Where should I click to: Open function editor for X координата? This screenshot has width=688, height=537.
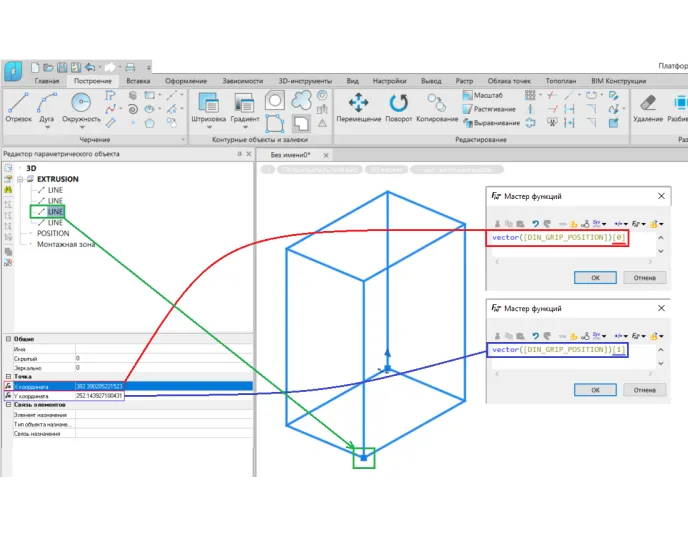(8, 386)
